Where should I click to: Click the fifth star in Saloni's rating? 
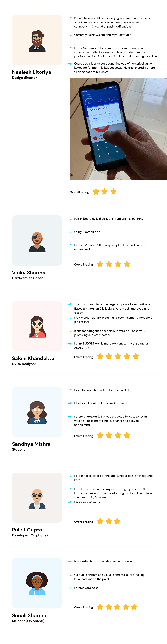[x=136, y=357]
